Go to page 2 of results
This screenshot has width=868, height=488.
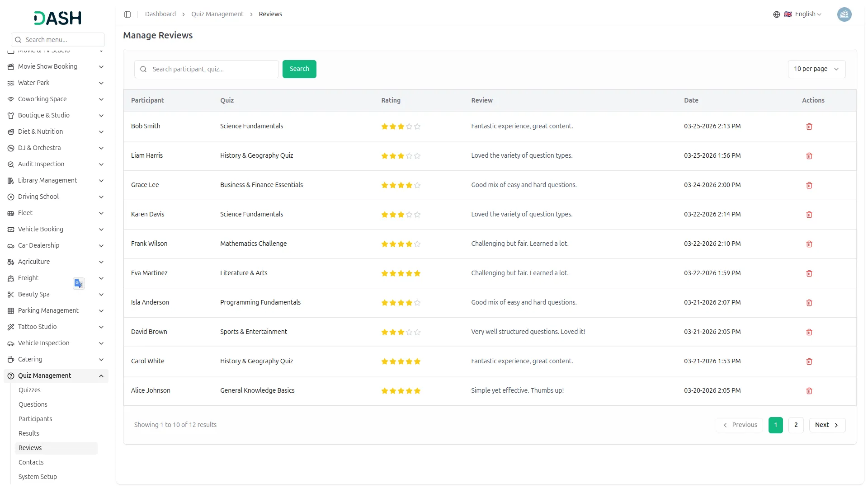[x=795, y=425]
